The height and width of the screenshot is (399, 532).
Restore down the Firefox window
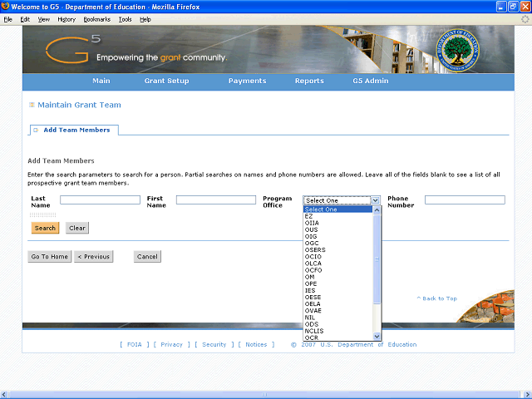click(x=513, y=7)
